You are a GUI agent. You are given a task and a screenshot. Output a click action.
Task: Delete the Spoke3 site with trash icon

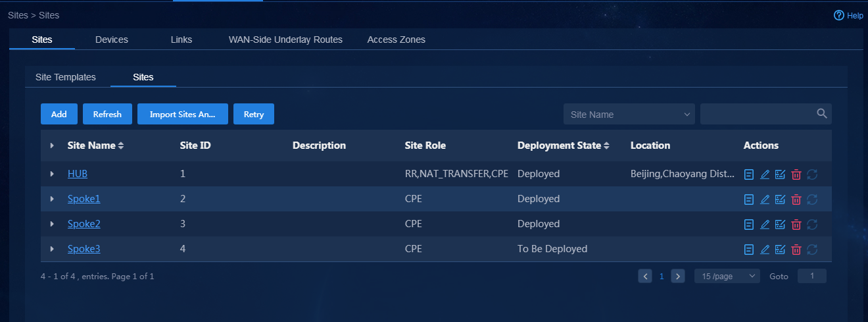[796, 250]
